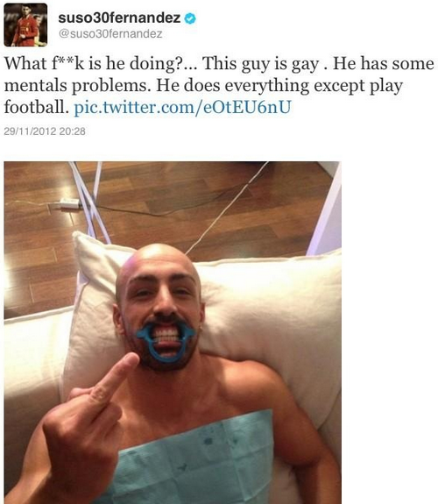The width and height of the screenshot is (438, 504).
Task: Open the pic.twitter.com/eOtEU6nU link
Action: 182,107
